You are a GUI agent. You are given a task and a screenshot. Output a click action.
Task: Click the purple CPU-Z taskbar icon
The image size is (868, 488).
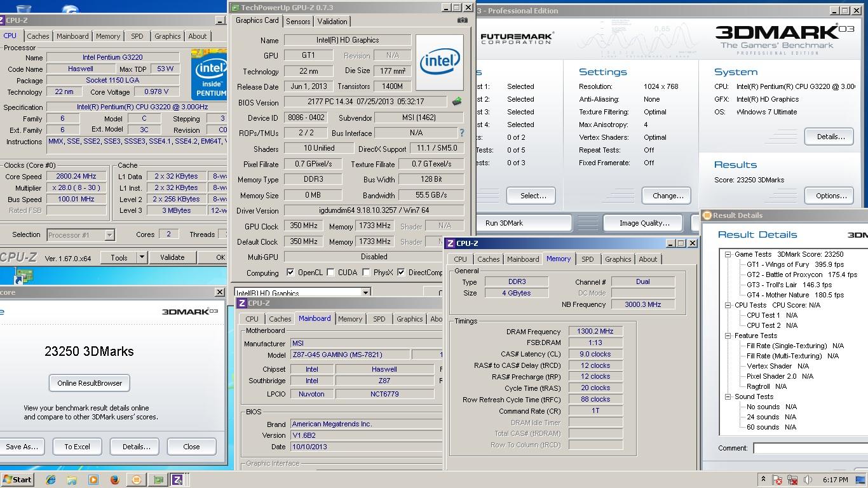pyautogui.click(x=179, y=480)
